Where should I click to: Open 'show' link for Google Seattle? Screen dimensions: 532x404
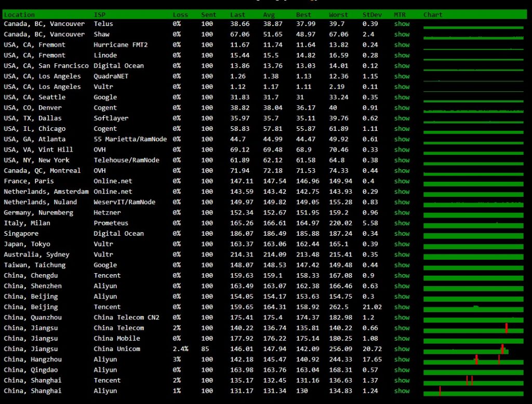(402, 97)
